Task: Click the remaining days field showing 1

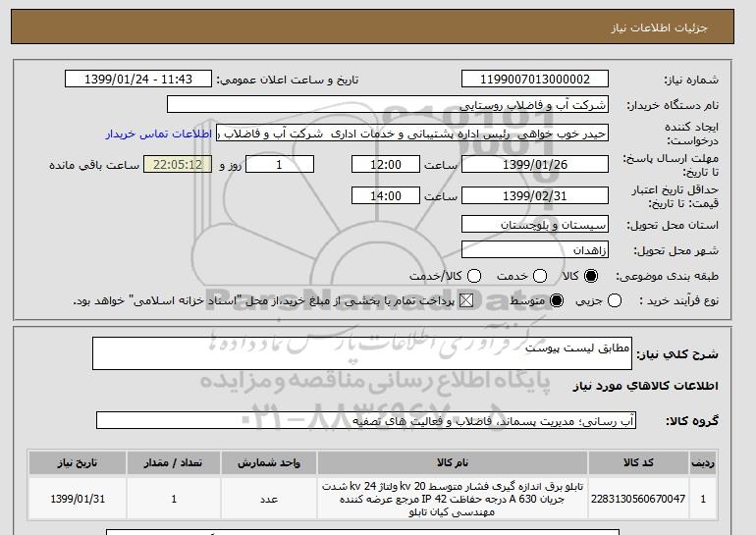Action: [280, 164]
